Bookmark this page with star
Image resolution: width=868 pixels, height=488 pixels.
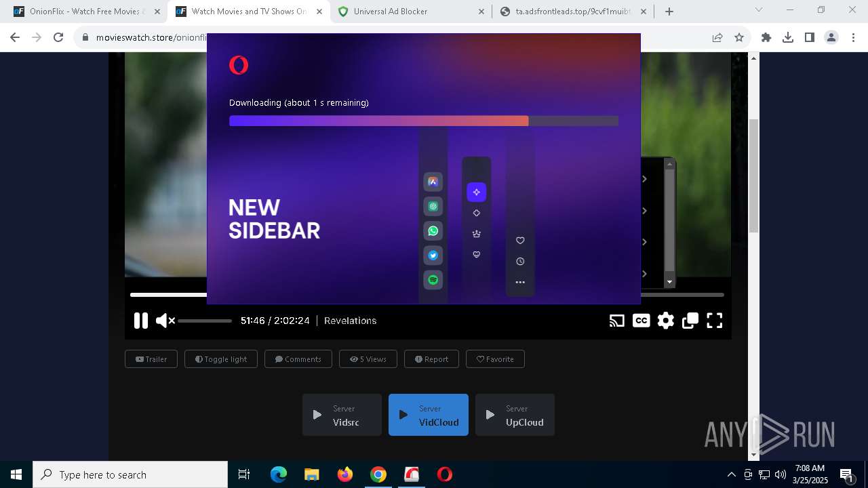pos(739,38)
